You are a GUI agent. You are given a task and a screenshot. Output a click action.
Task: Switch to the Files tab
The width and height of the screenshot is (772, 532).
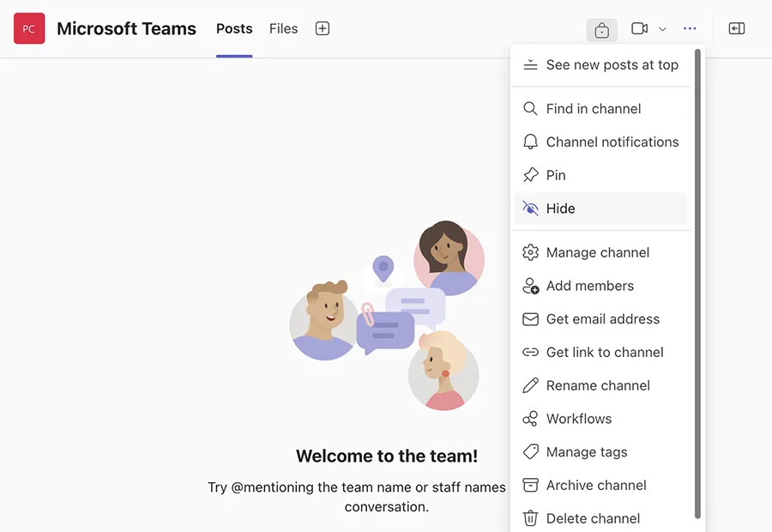pyautogui.click(x=283, y=29)
